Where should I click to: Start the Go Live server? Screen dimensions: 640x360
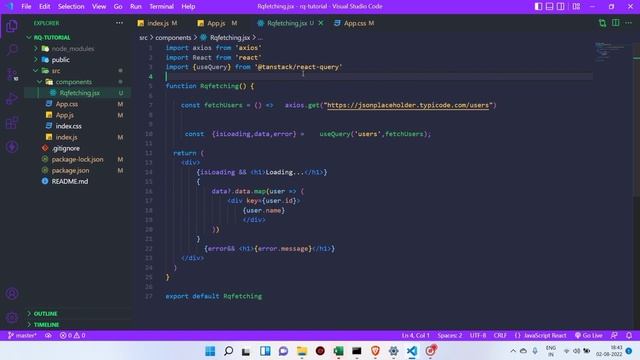589,336
